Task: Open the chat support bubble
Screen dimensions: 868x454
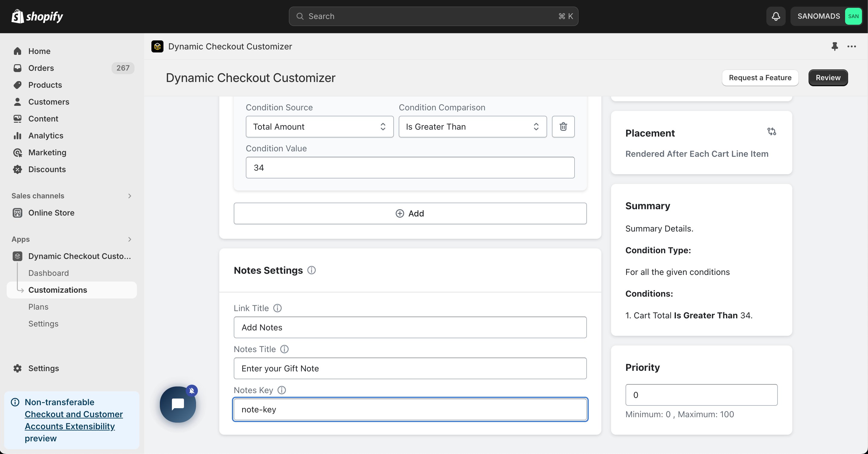Action: [x=178, y=404]
